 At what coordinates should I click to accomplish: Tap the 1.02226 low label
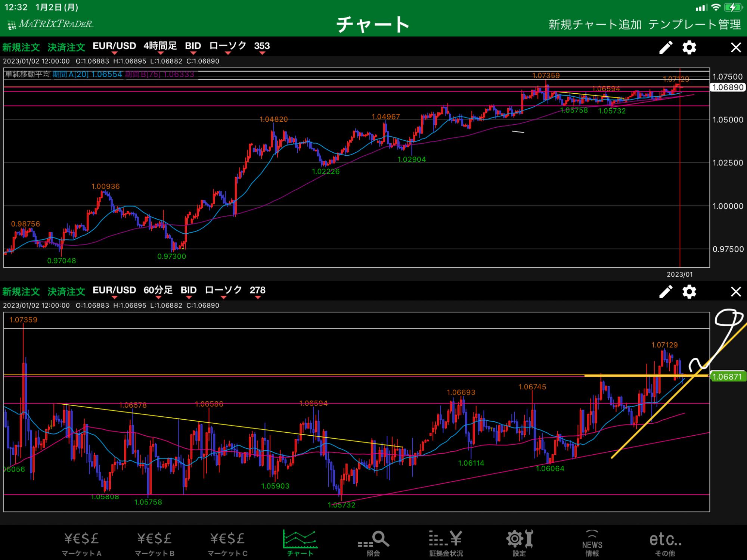[x=326, y=172]
